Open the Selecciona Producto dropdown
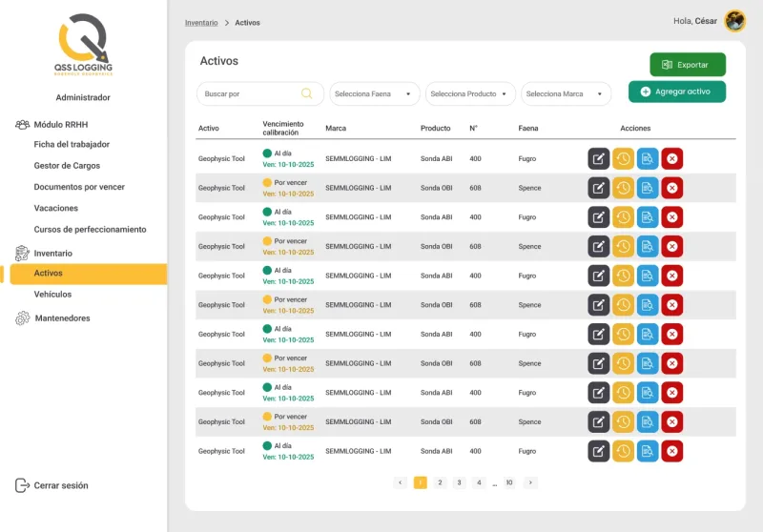This screenshot has width=763, height=532. click(x=470, y=93)
